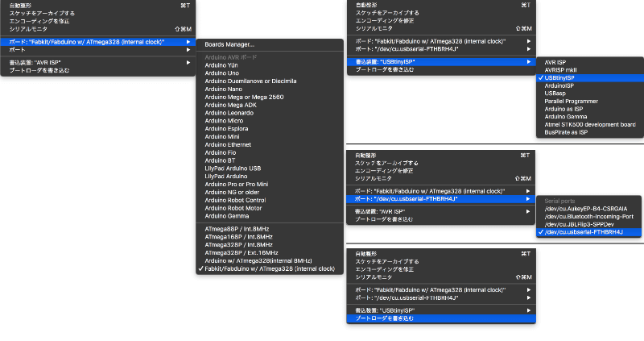
Task: Pick the Arduino Nano board
Action: pos(270,89)
